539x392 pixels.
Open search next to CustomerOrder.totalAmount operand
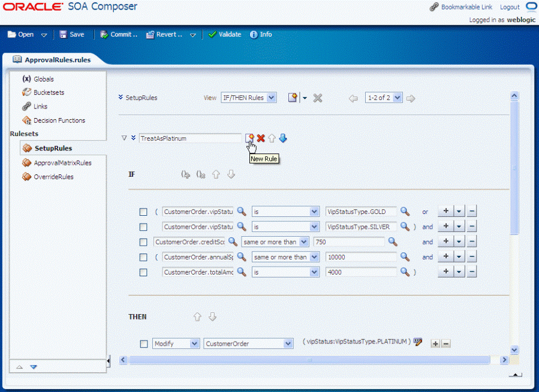pyautogui.click(x=242, y=272)
